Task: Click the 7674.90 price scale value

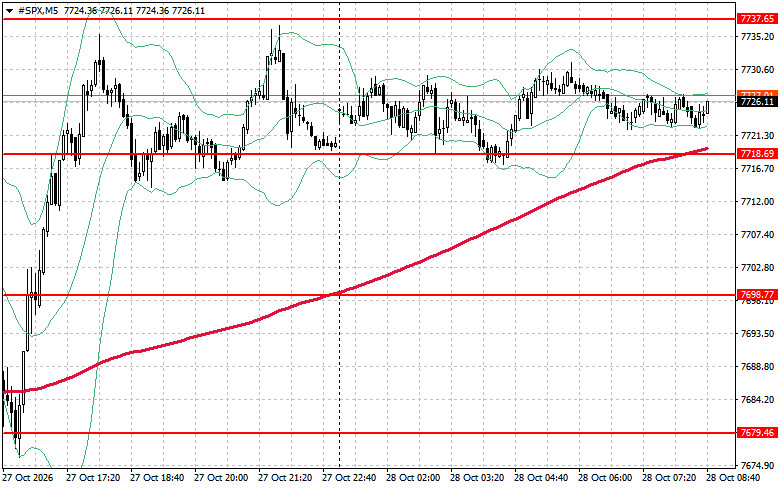Action: 758,466
